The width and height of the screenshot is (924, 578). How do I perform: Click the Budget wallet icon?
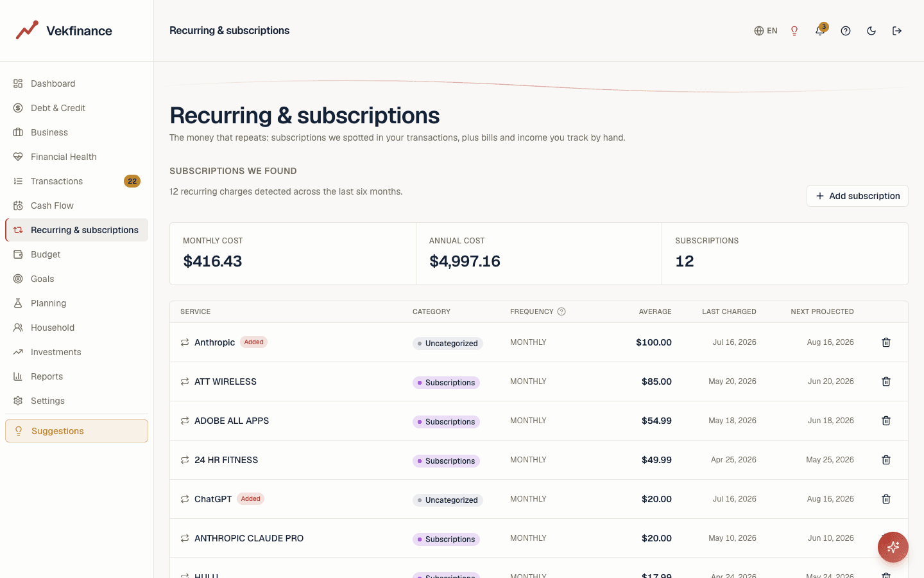18,254
